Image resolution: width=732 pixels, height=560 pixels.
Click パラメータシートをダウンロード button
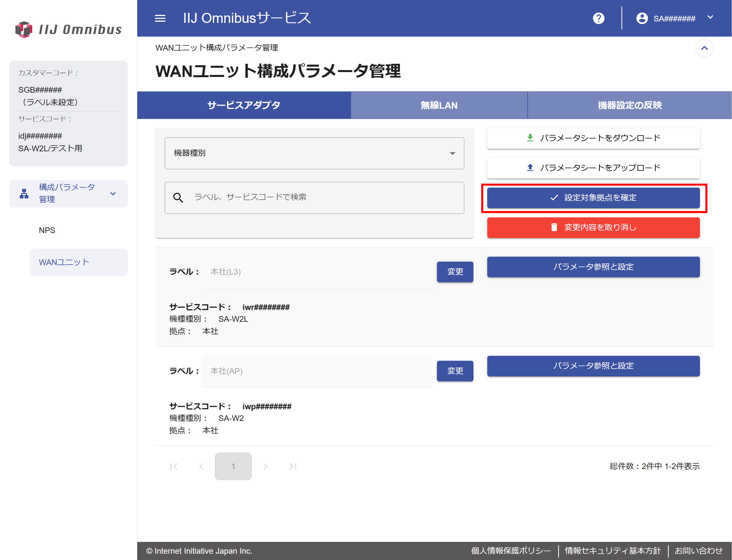tap(593, 138)
